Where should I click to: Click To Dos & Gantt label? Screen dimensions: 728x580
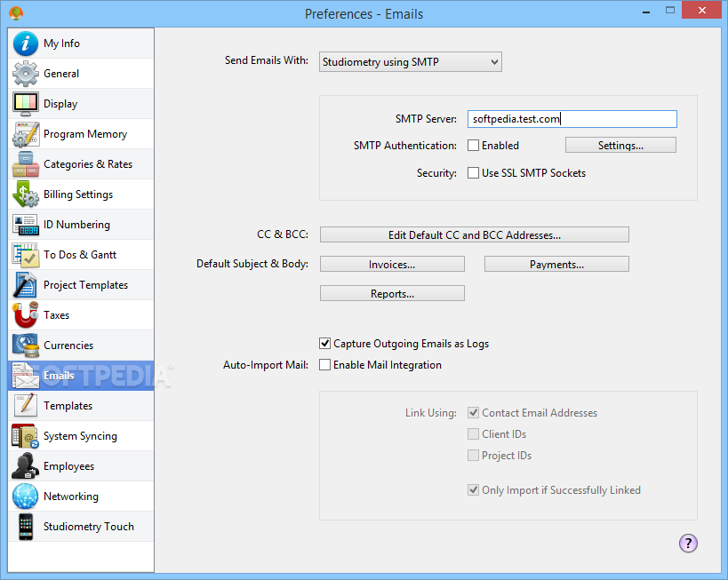[x=80, y=255]
